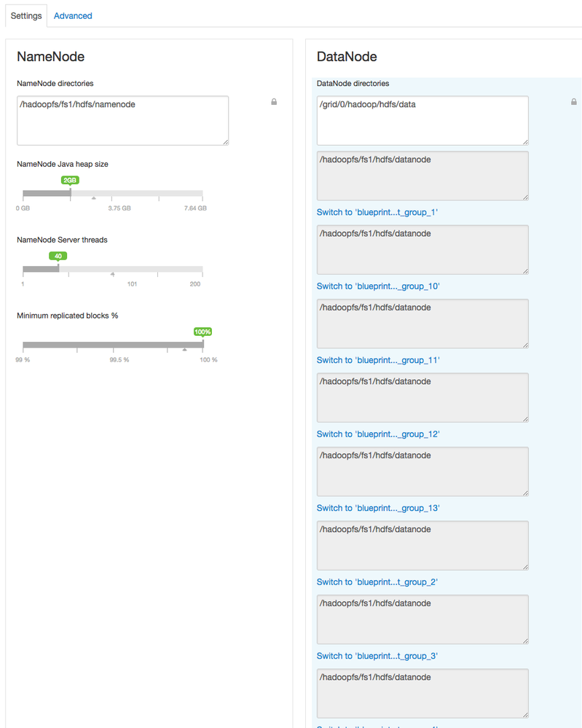Switch to 'blueprint..._group_10' config group
The width and height of the screenshot is (582, 728).
point(378,286)
